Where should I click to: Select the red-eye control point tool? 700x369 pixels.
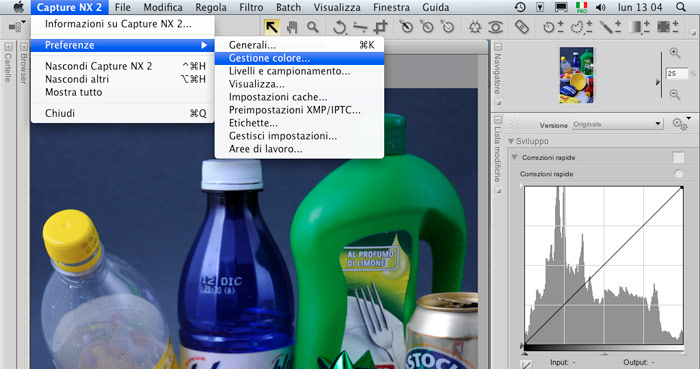pyautogui.click(x=495, y=28)
